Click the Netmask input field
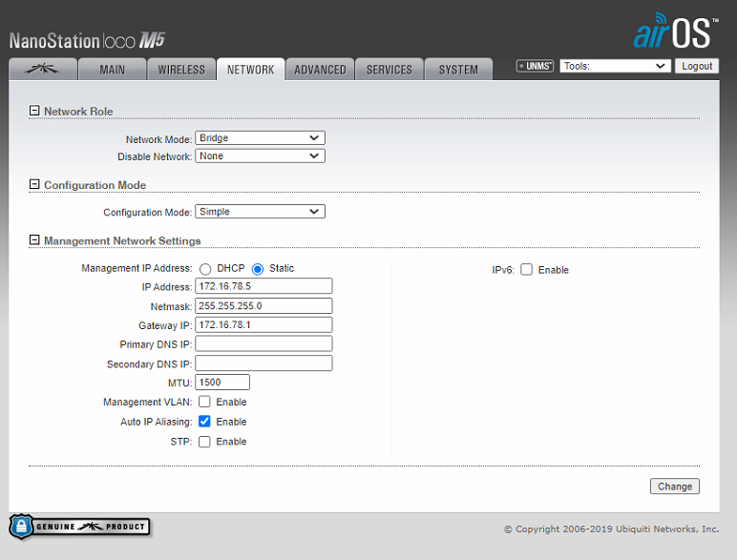Image resolution: width=737 pixels, height=560 pixels. [263, 306]
